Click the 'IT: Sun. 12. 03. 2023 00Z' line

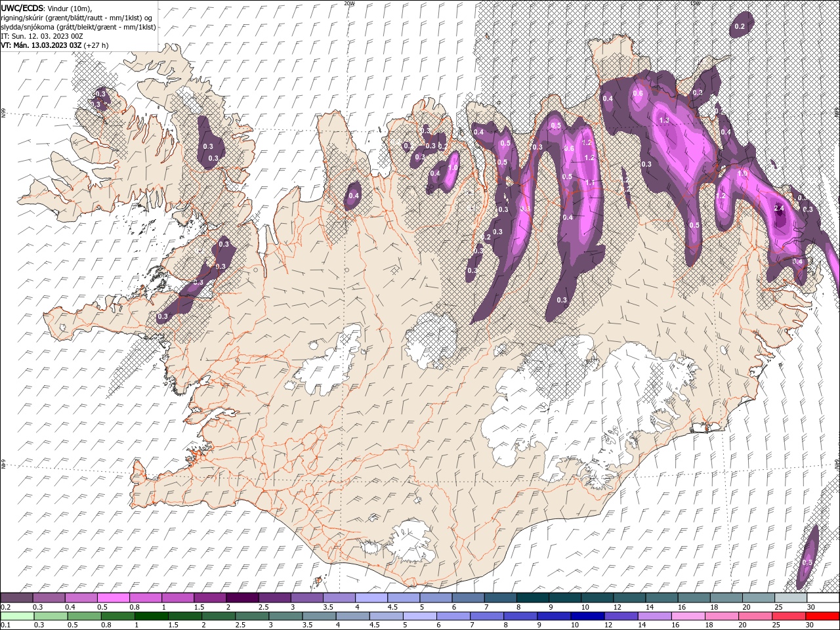click(41, 35)
